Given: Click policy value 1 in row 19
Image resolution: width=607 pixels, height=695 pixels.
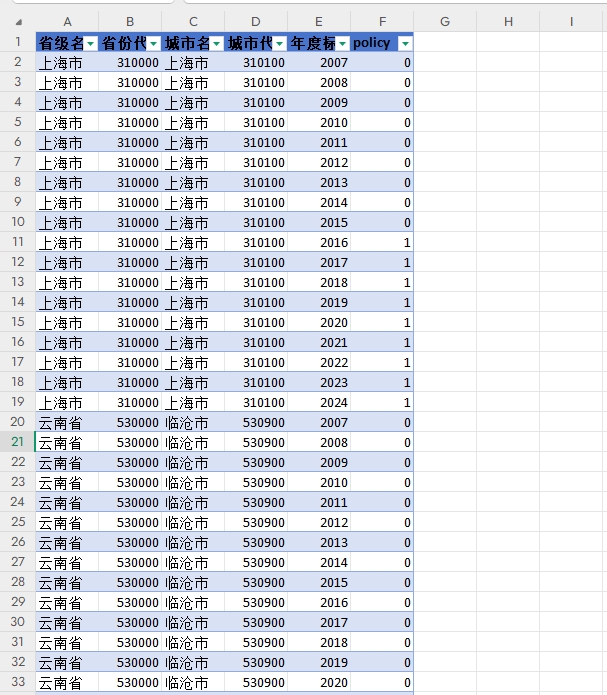Looking at the screenshot, I should coord(382,402).
